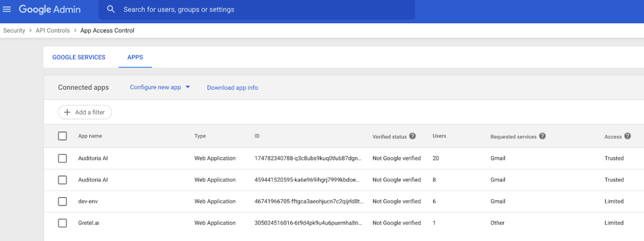
Task: Click the Add a filter button
Action: pyautogui.click(x=85, y=112)
